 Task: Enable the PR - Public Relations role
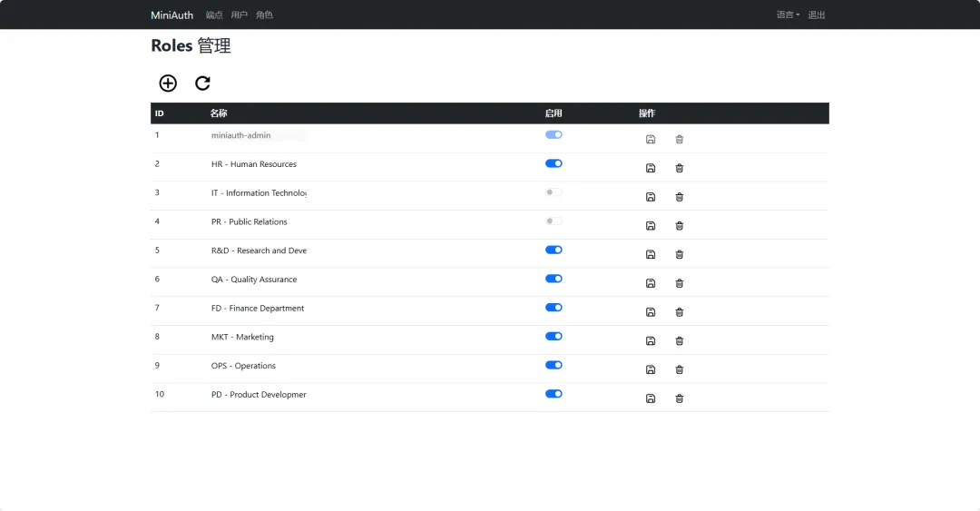pos(554,221)
